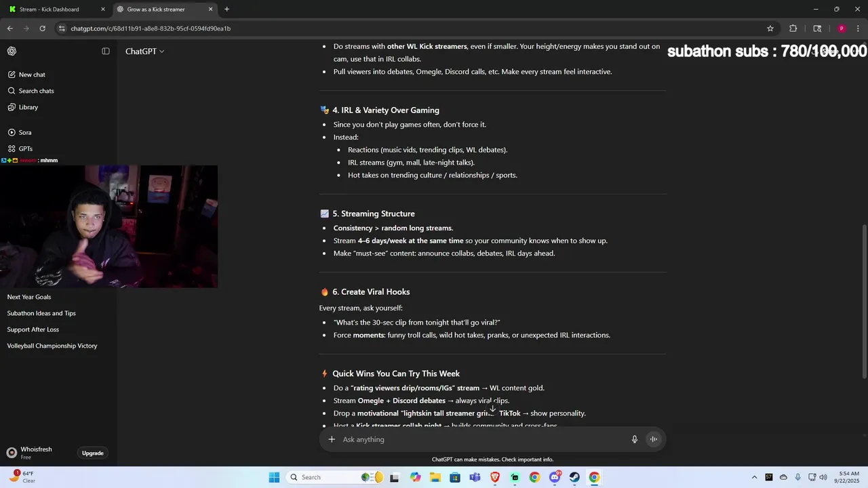Screen dimensions: 868x488
Task: Close the 'Stream - Kick Dashboard' tab
Action: click(x=103, y=9)
